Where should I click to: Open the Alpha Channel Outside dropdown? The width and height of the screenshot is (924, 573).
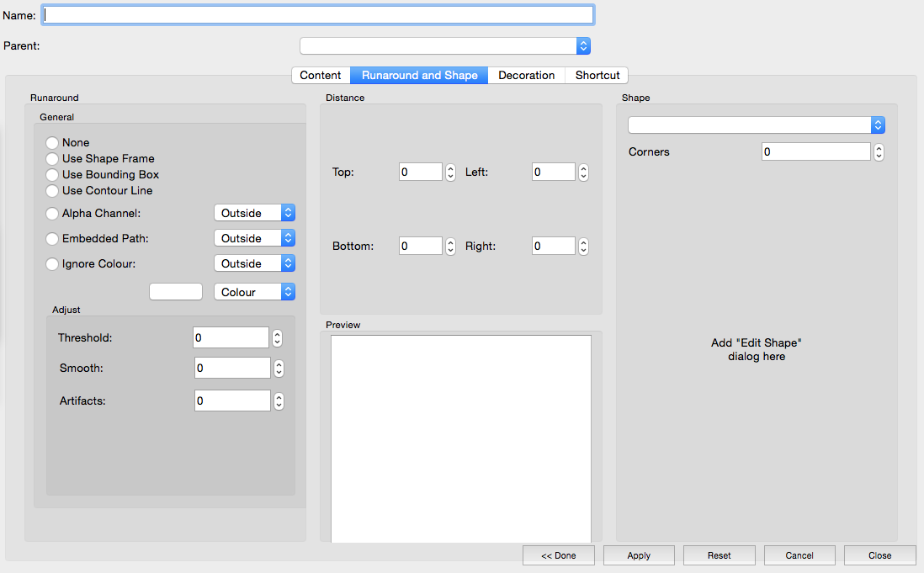click(x=254, y=214)
